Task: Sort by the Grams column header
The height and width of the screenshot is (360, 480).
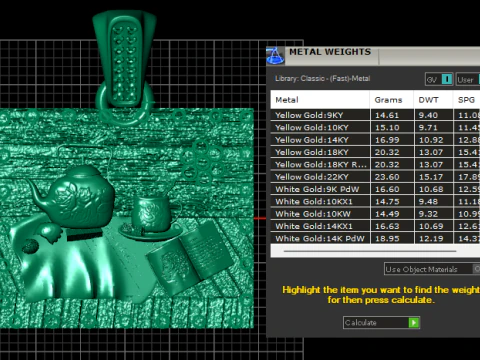Action: [x=392, y=100]
